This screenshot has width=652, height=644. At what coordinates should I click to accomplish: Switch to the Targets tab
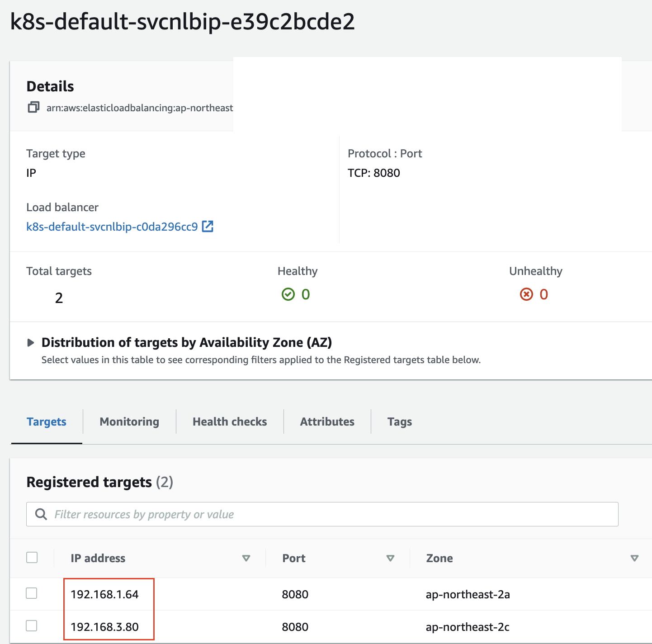[x=47, y=421]
